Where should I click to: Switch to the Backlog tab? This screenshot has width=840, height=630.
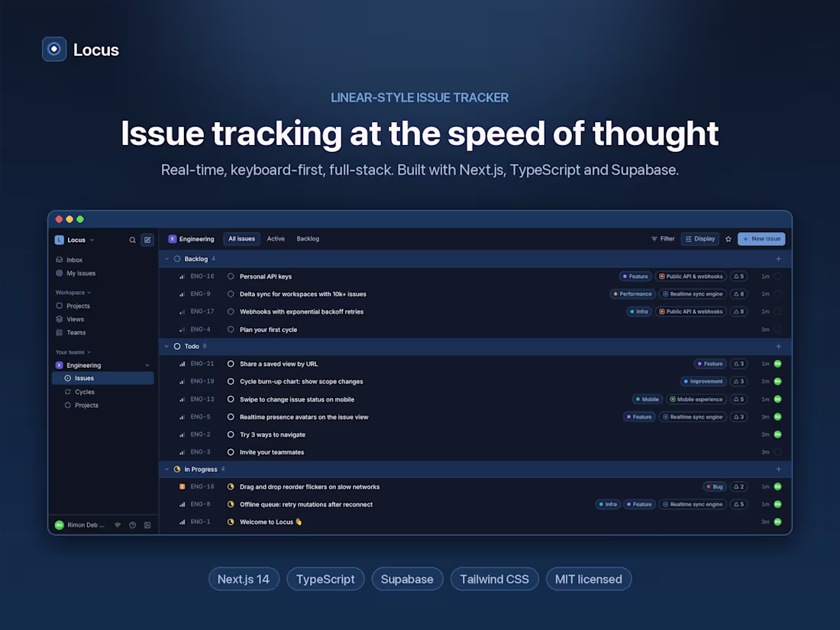pyautogui.click(x=308, y=239)
